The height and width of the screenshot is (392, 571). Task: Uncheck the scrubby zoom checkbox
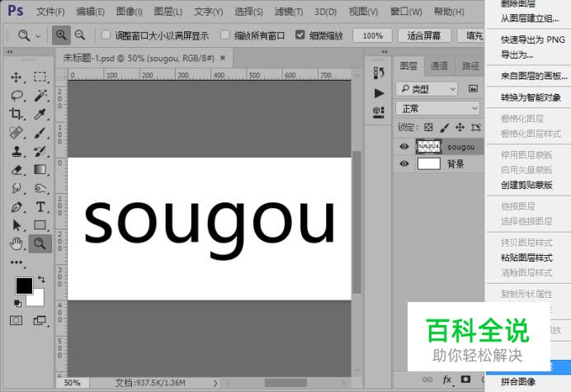pyautogui.click(x=300, y=35)
